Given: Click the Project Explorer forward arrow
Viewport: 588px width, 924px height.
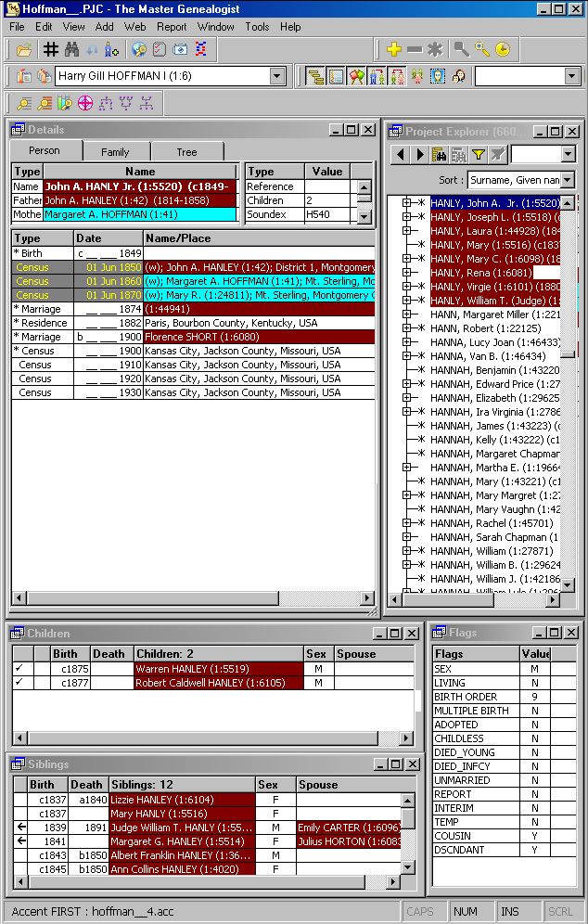Looking at the screenshot, I should pyautogui.click(x=420, y=154).
